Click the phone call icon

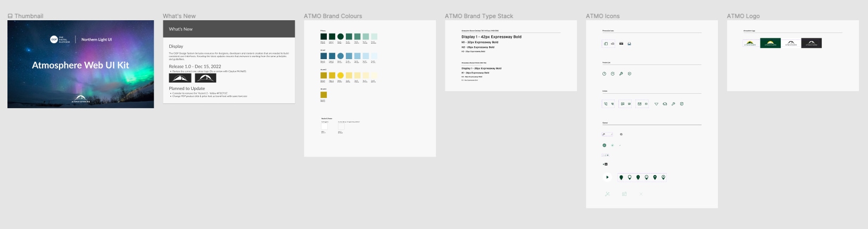click(x=606, y=104)
